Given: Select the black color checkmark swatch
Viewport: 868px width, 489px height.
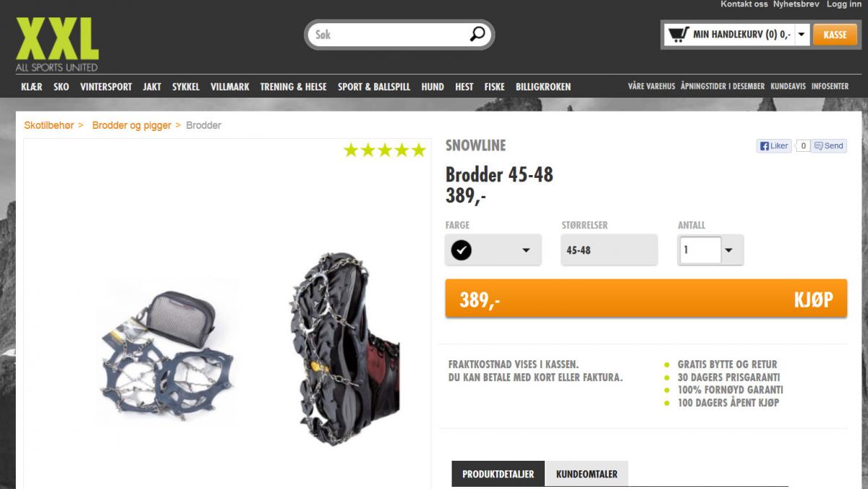Looking at the screenshot, I should pyautogui.click(x=461, y=250).
